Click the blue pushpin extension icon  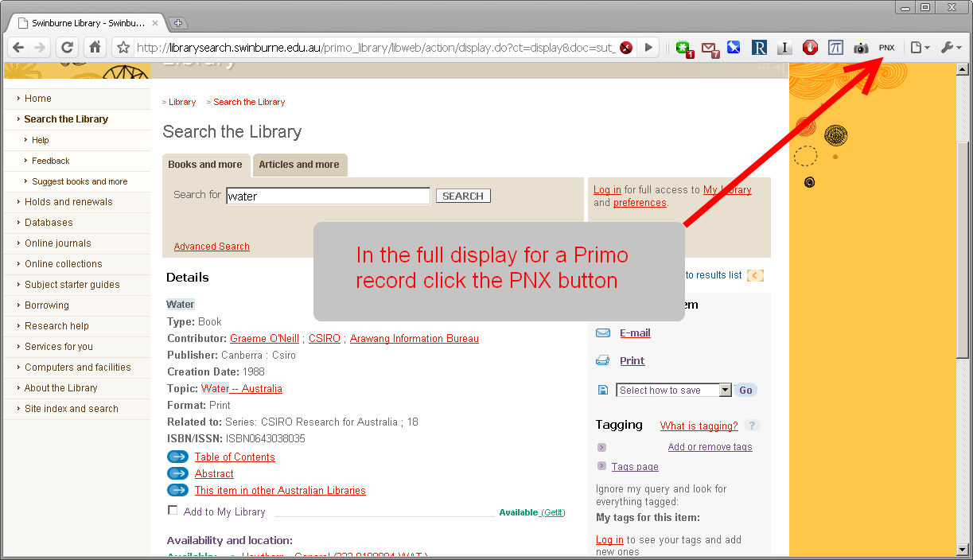pyautogui.click(x=734, y=48)
